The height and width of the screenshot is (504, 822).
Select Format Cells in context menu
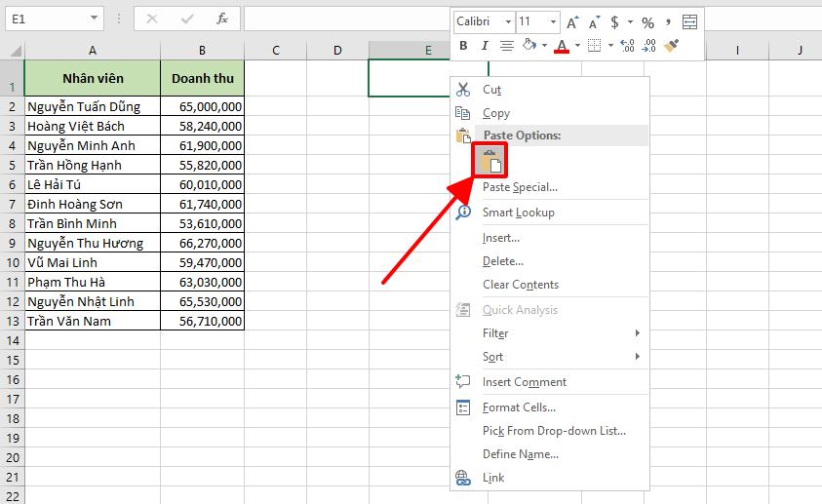519,407
